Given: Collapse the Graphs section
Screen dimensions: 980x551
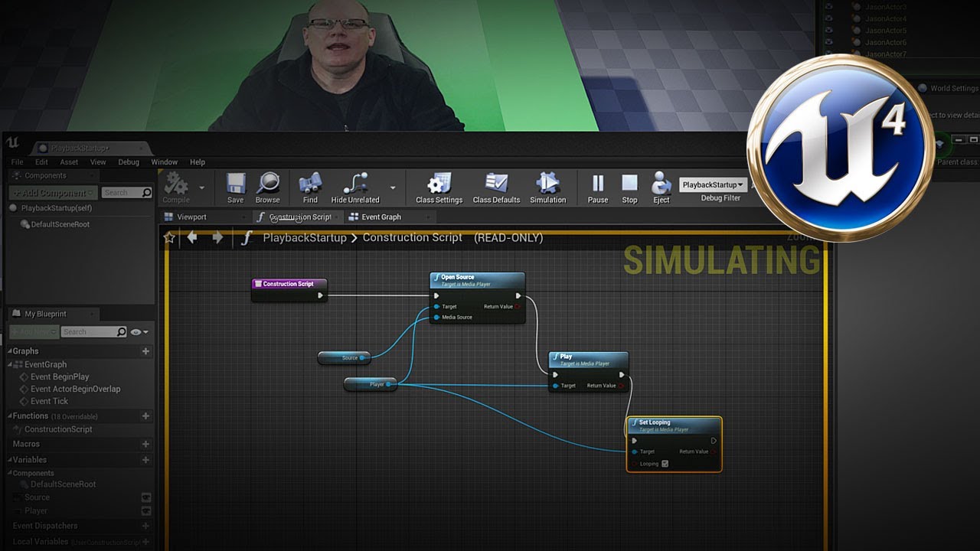Looking at the screenshot, I should coord(10,351).
